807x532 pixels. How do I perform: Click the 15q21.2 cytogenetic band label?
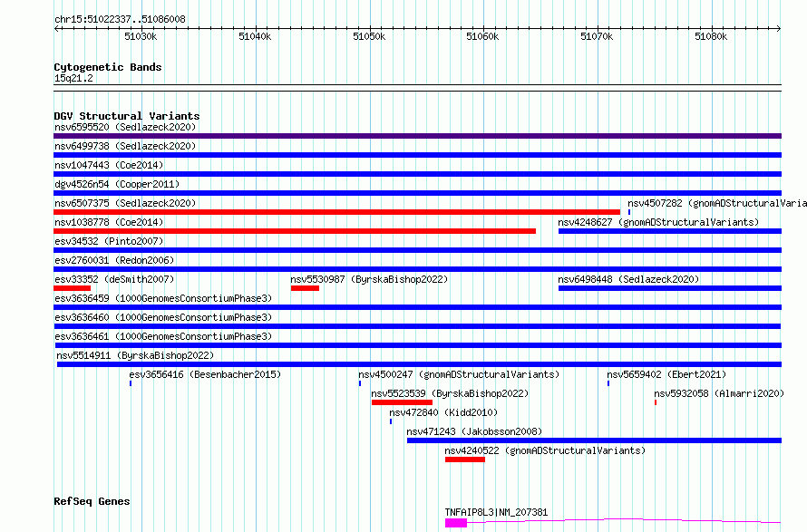(73, 78)
